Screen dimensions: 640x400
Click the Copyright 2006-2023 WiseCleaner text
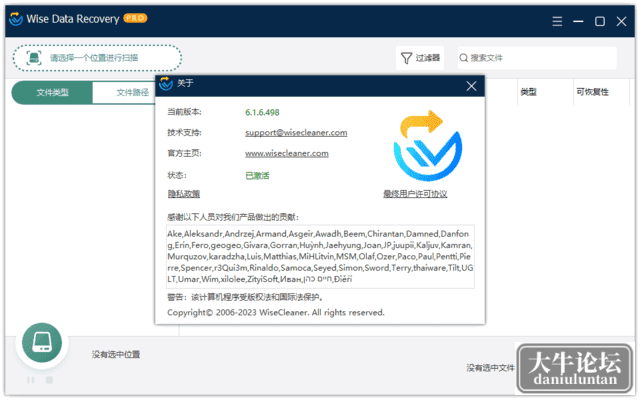pyautogui.click(x=276, y=313)
